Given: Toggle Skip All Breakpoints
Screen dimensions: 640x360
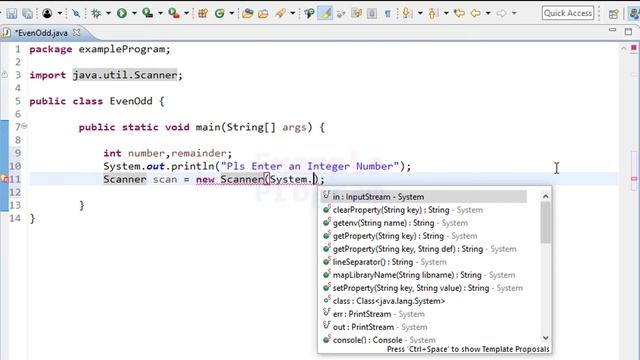Looking at the screenshot, I should pyautogui.click(x=76, y=13).
